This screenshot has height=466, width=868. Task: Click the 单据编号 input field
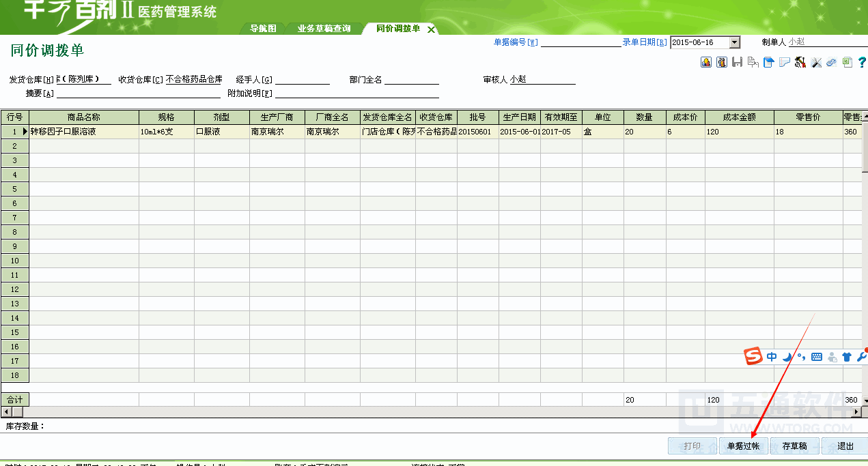580,42
